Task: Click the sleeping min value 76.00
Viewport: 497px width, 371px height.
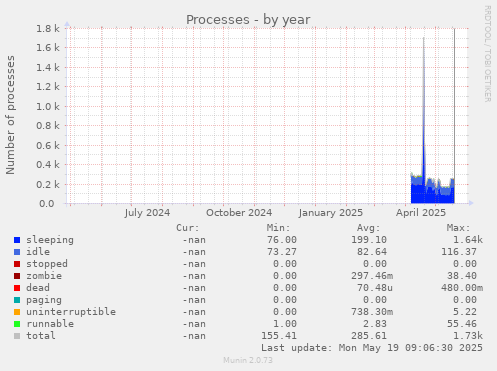Action: pyautogui.click(x=282, y=240)
